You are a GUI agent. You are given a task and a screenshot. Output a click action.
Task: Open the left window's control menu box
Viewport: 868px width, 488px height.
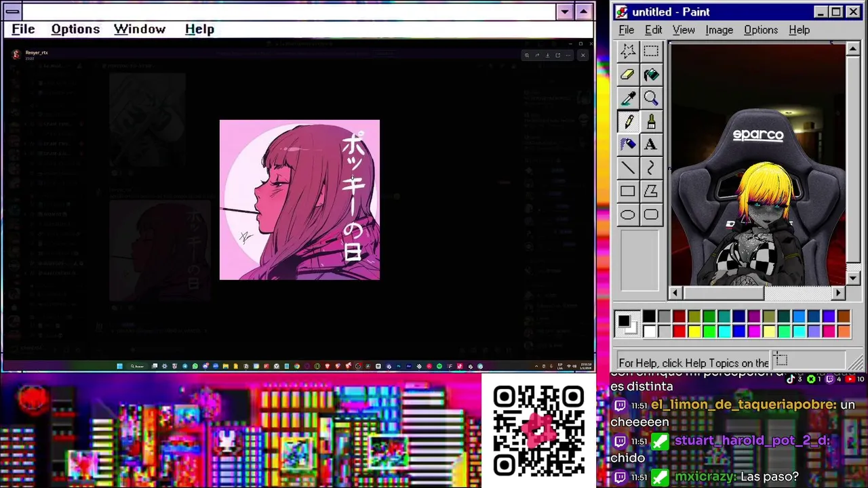[x=12, y=12]
